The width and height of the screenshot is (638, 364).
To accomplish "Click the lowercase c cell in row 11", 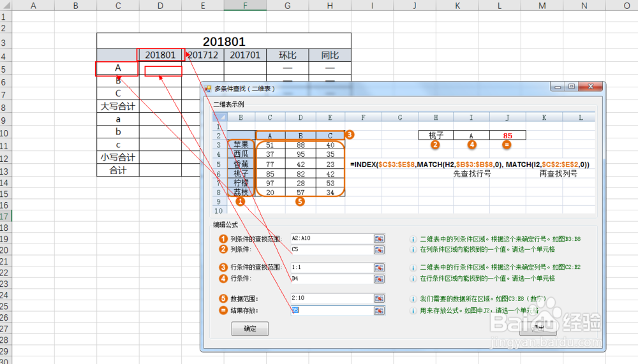I will (x=118, y=145).
